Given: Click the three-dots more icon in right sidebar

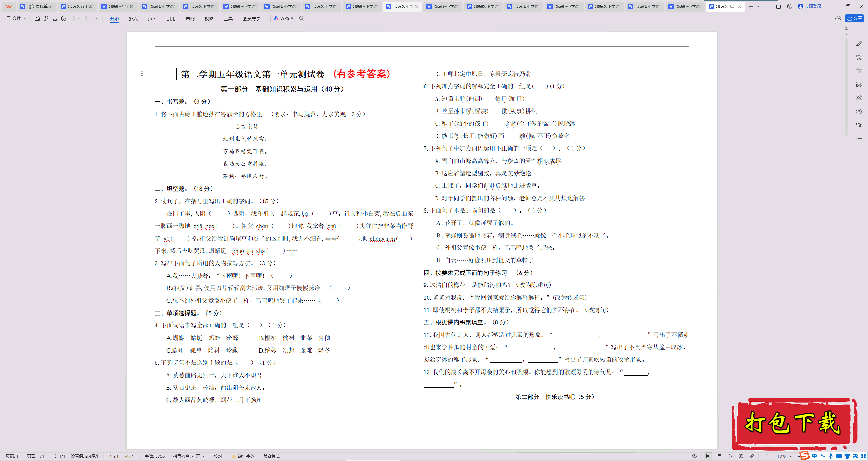Looking at the screenshot, I should [859, 139].
